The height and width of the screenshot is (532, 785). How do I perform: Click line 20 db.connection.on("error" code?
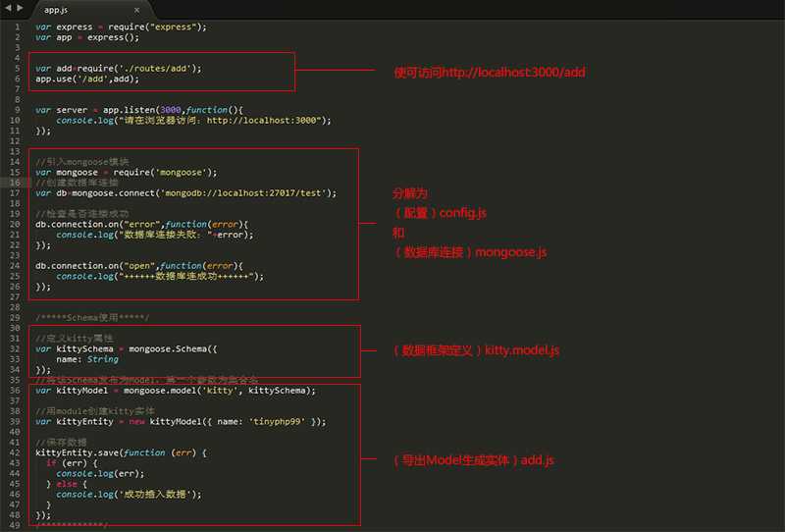tap(141, 225)
